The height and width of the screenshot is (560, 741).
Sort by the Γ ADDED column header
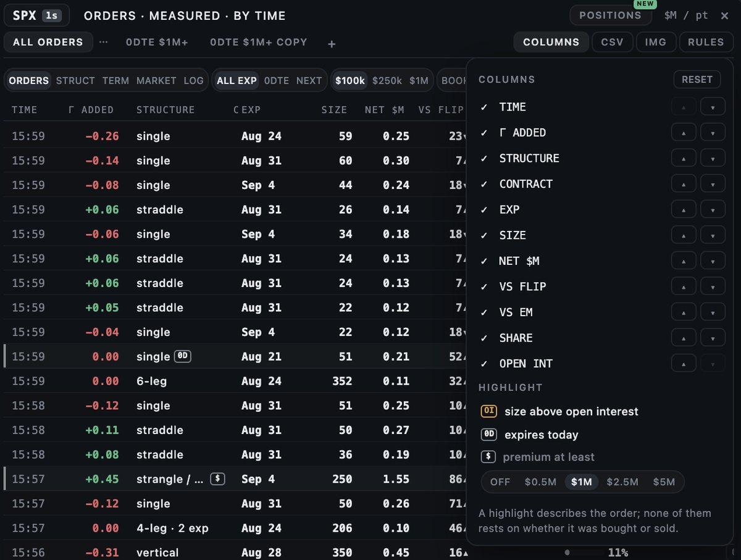90,110
